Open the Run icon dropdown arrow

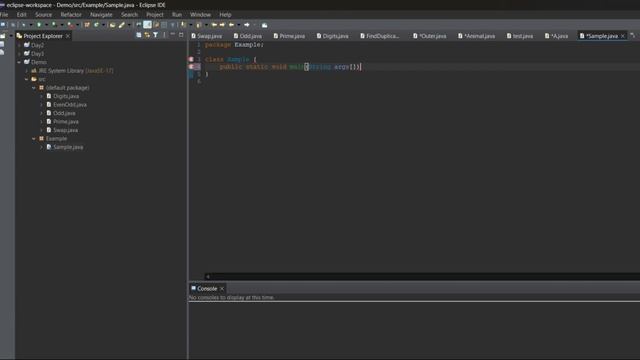46,25
